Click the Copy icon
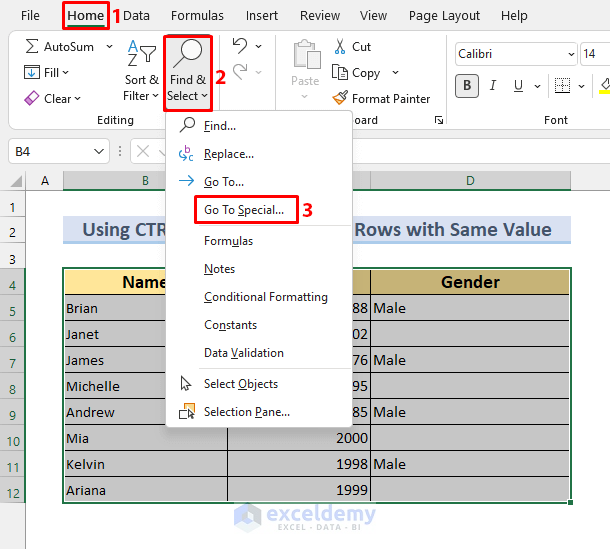Screen dimensions: 610x549 [x=340, y=72]
